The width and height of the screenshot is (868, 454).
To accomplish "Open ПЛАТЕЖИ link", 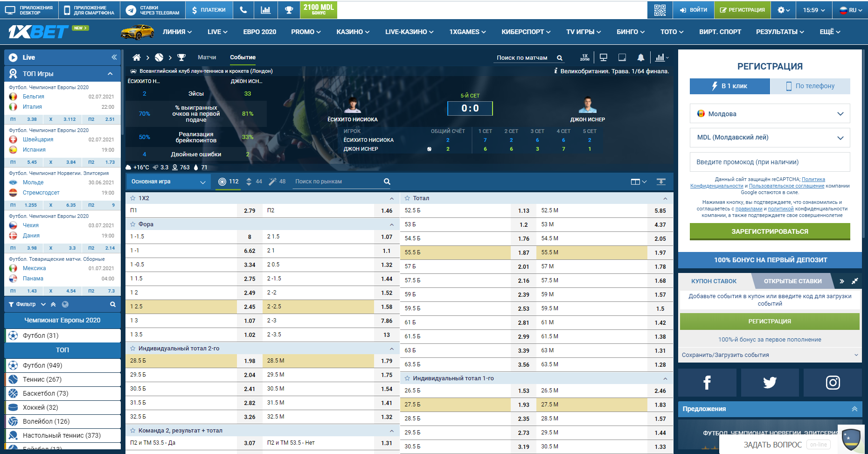I will 208,10.
